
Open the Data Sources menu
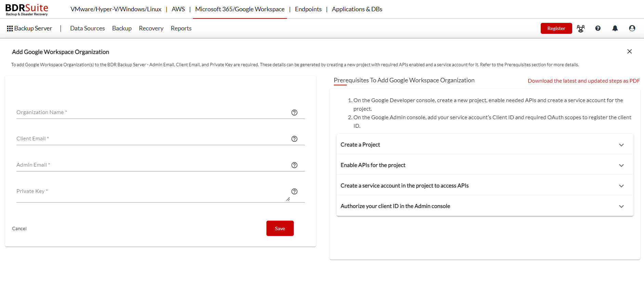[88, 28]
